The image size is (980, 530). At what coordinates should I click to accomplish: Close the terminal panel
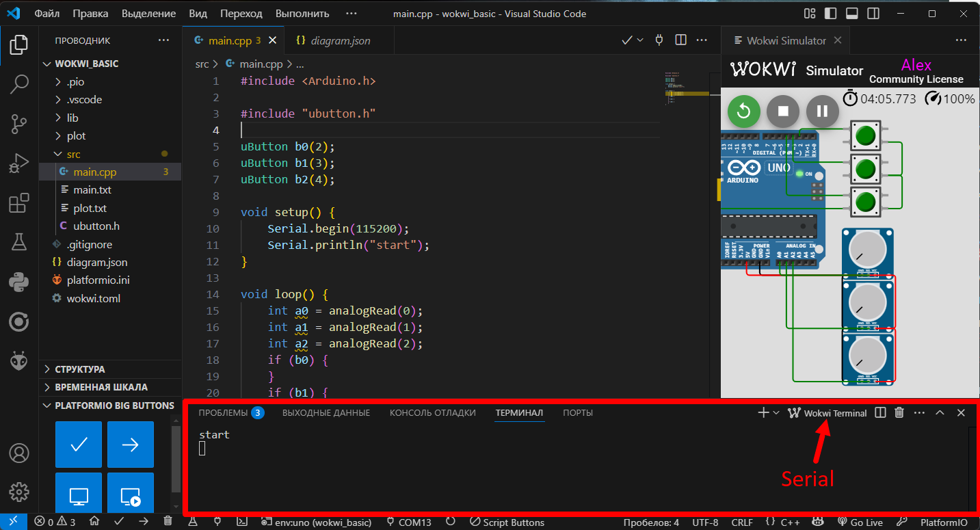pyautogui.click(x=961, y=412)
